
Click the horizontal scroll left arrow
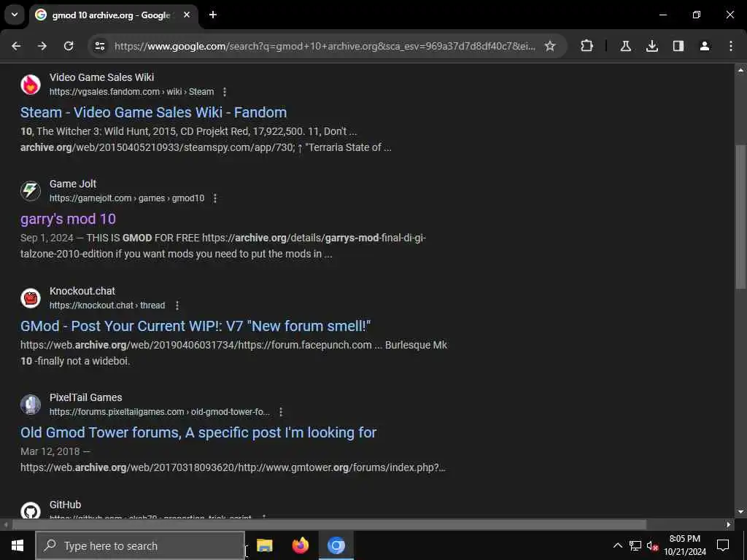coord(6,525)
